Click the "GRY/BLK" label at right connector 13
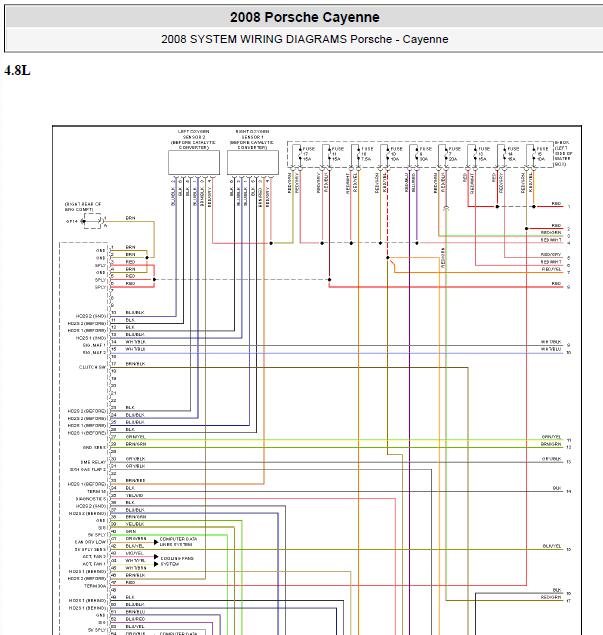Screen dimensions: 603x635 tap(552, 459)
